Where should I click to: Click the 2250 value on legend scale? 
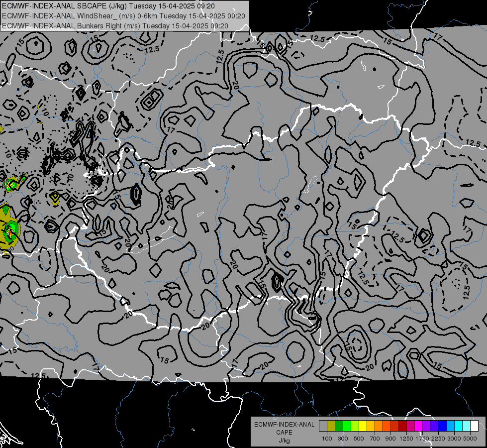pos(438,439)
